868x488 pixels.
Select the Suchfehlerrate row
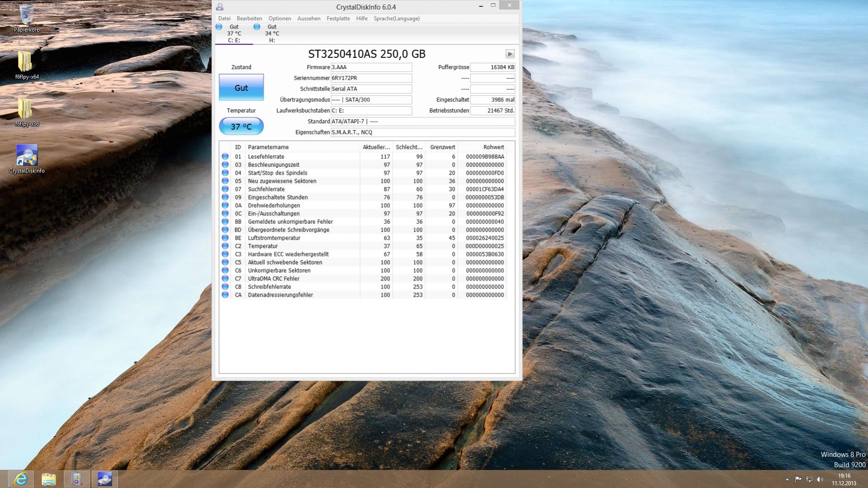363,189
